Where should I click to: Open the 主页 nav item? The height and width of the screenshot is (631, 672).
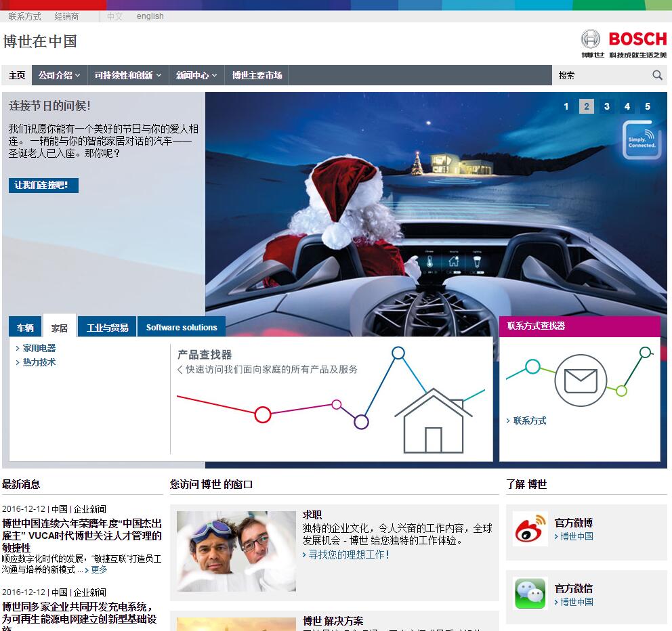pyautogui.click(x=17, y=75)
